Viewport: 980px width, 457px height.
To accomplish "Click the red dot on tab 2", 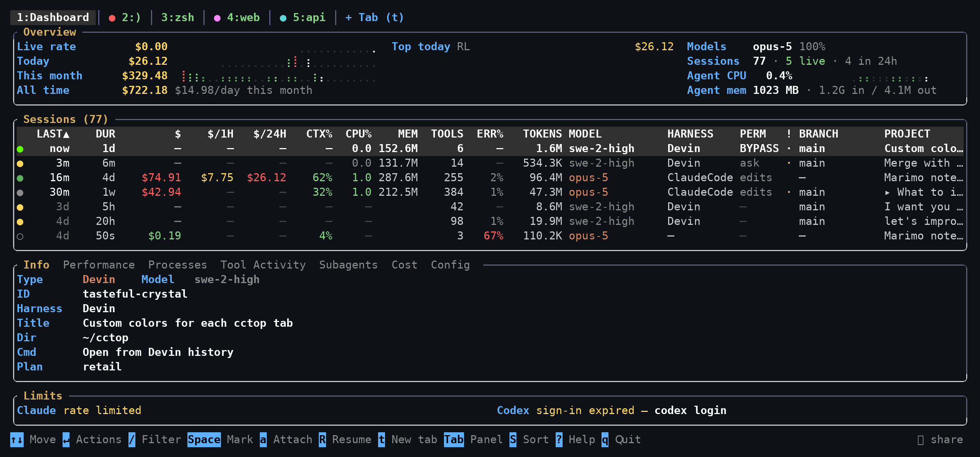I will click(112, 18).
